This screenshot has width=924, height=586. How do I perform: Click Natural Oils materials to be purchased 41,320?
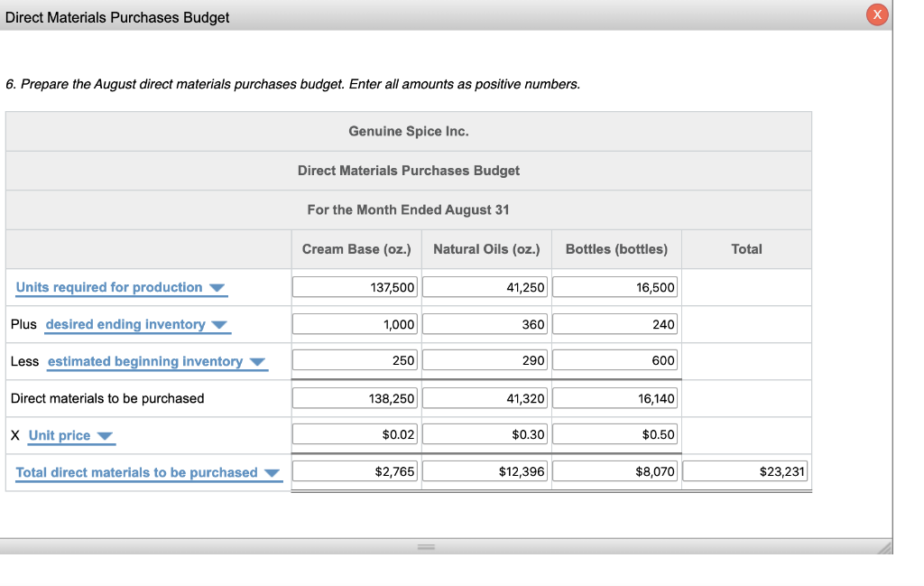pyautogui.click(x=485, y=398)
